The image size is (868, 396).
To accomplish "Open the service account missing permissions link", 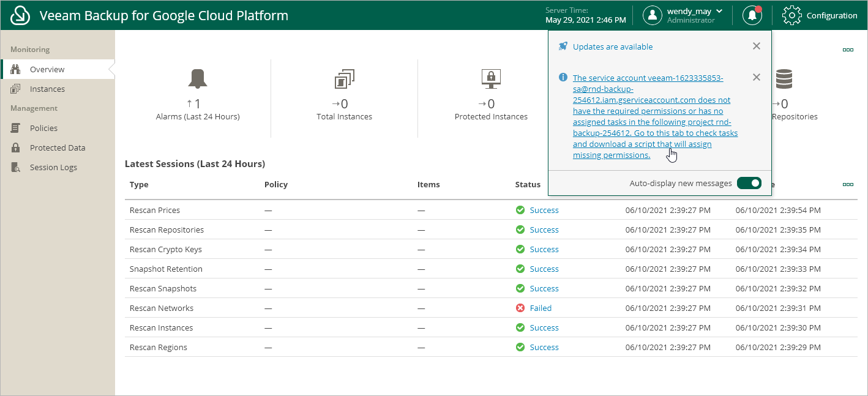I will click(656, 116).
